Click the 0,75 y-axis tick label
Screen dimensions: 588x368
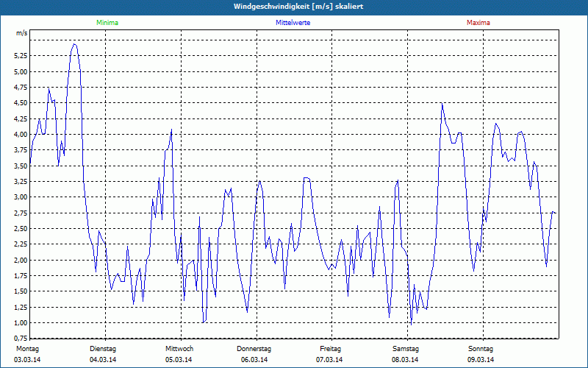pos(21,338)
